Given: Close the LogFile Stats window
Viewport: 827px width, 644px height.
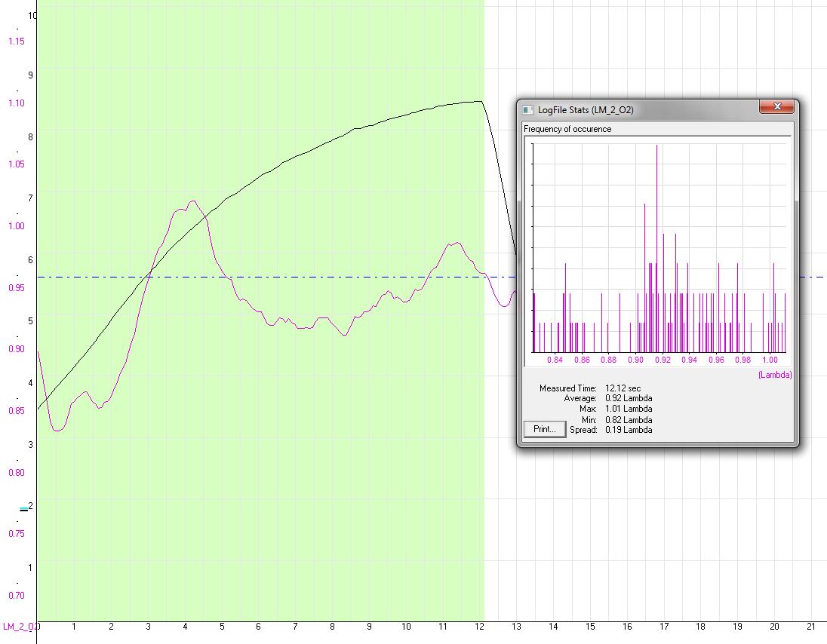Looking at the screenshot, I should (x=776, y=109).
